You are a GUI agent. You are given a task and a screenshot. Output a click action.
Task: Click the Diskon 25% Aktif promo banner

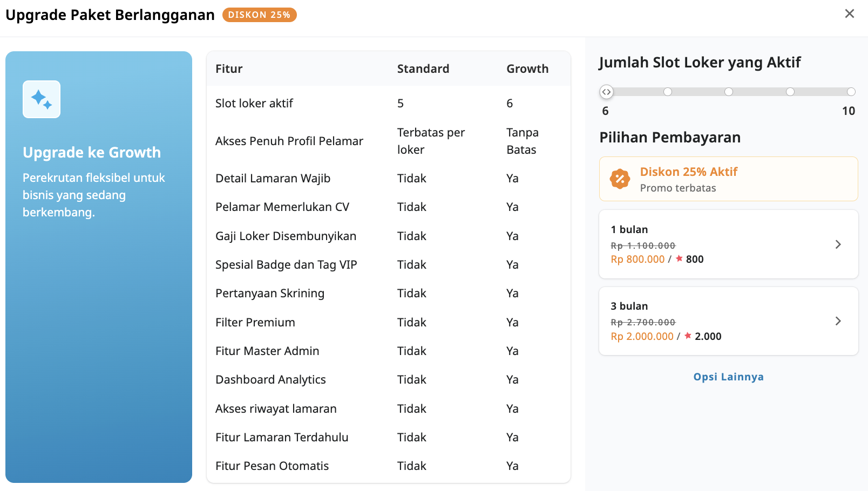click(x=728, y=179)
